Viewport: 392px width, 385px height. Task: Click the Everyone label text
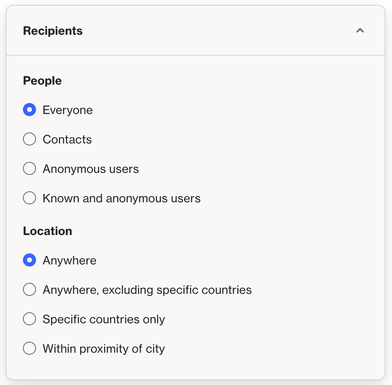[x=68, y=110]
